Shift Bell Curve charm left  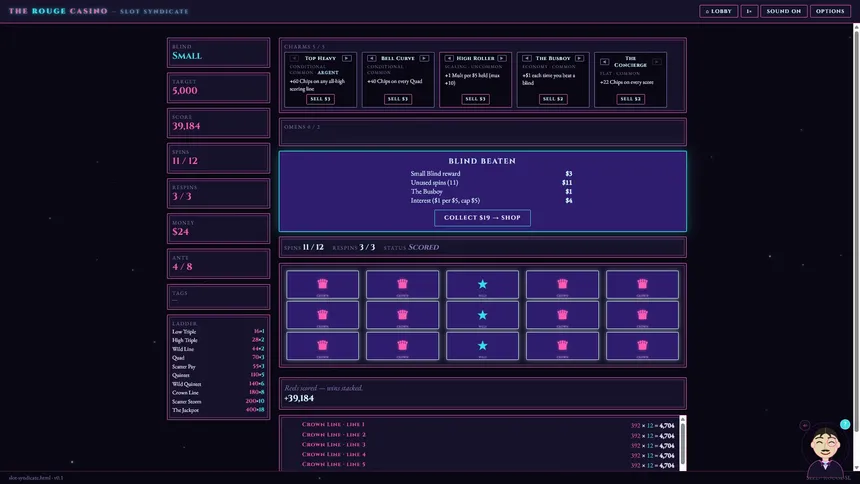[371, 58]
